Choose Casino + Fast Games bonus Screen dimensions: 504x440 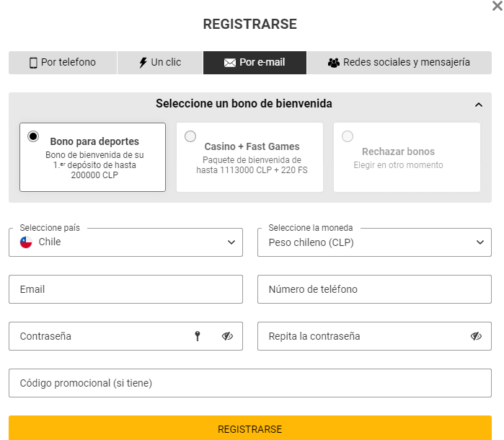click(190, 136)
